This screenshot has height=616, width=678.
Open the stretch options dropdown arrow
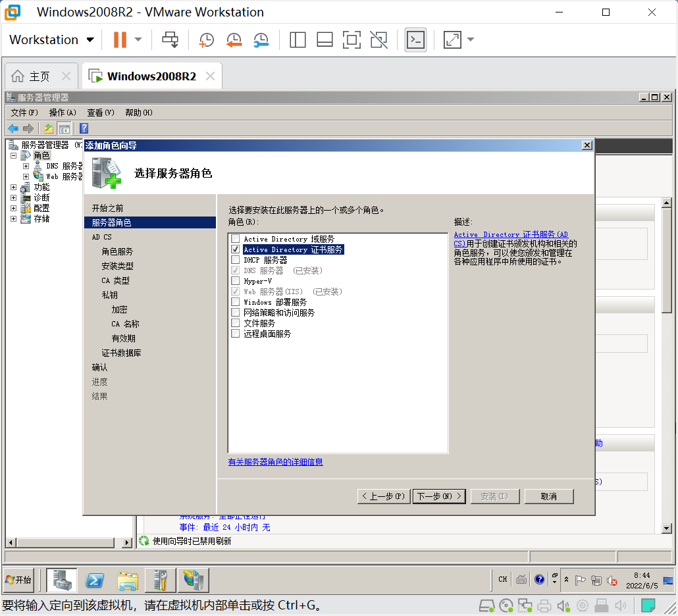(471, 39)
